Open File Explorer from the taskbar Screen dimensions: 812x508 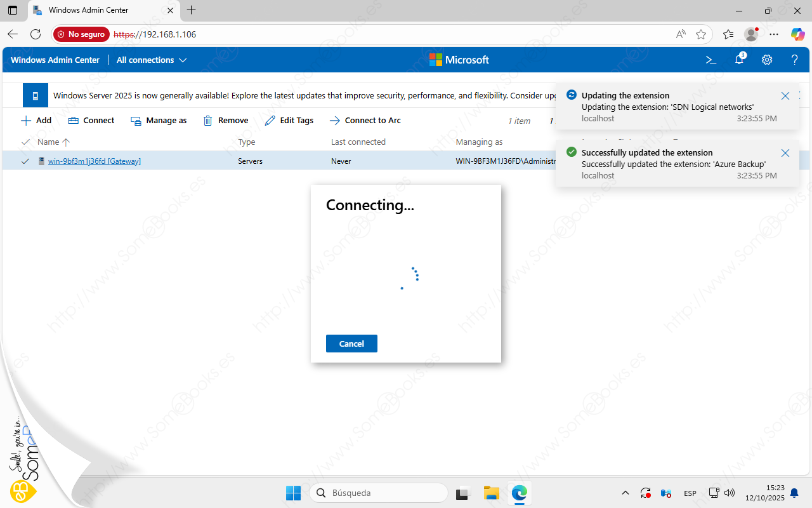[492, 493]
